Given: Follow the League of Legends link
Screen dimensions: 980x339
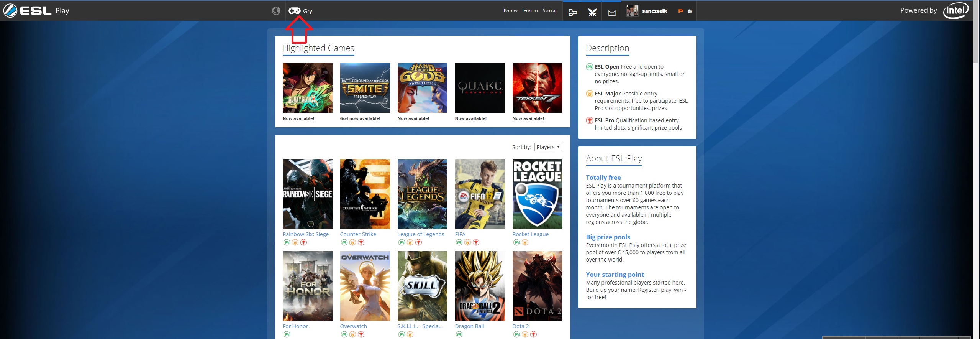Looking at the screenshot, I should click(x=421, y=234).
